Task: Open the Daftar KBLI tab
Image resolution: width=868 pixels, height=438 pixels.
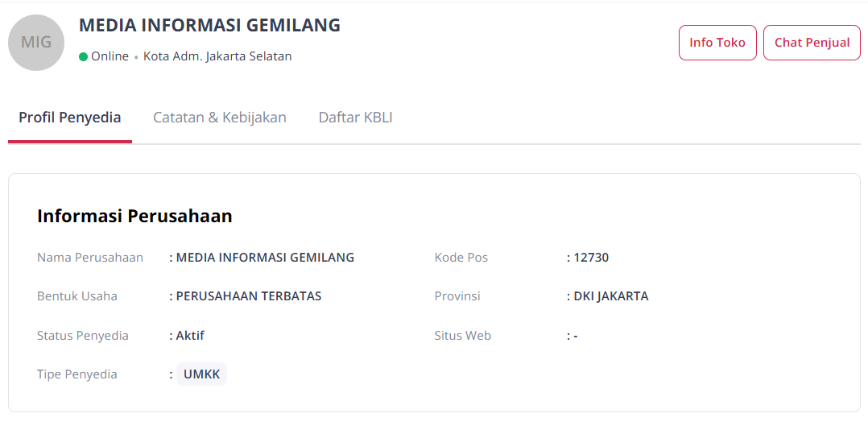Action: coord(355,118)
